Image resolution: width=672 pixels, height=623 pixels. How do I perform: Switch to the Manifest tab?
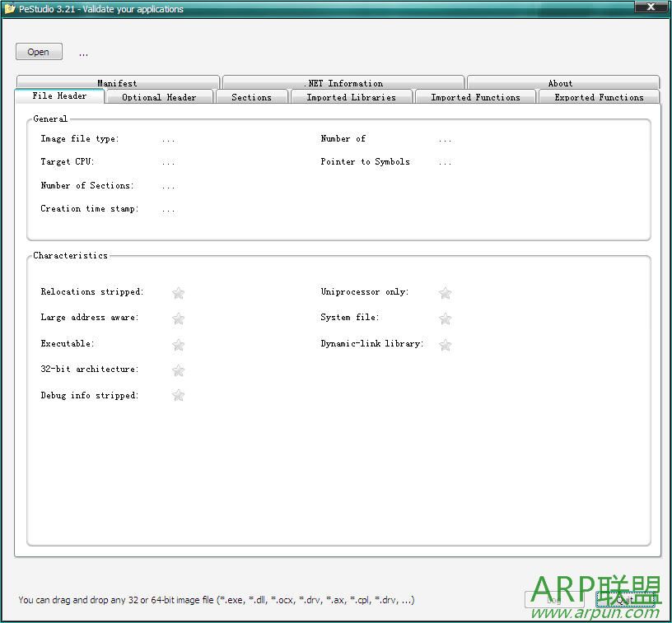(x=117, y=83)
